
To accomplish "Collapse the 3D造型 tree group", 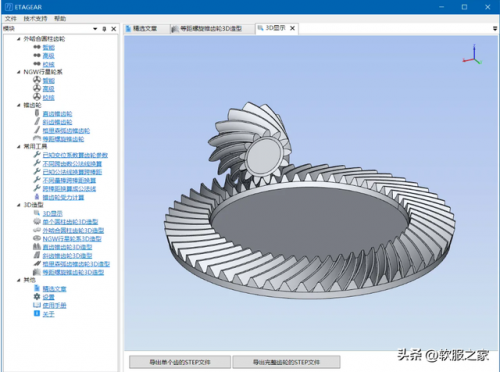I will click(x=19, y=205).
